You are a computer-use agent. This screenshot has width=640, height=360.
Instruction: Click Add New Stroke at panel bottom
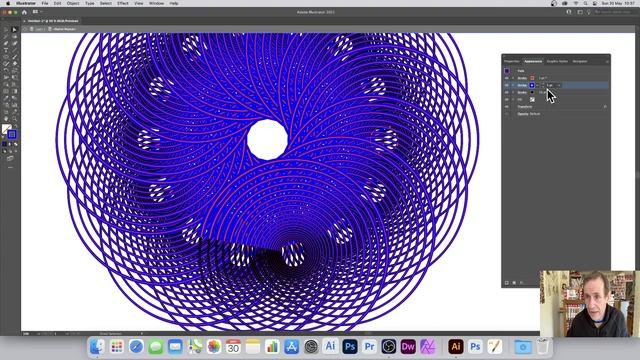click(507, 282)
